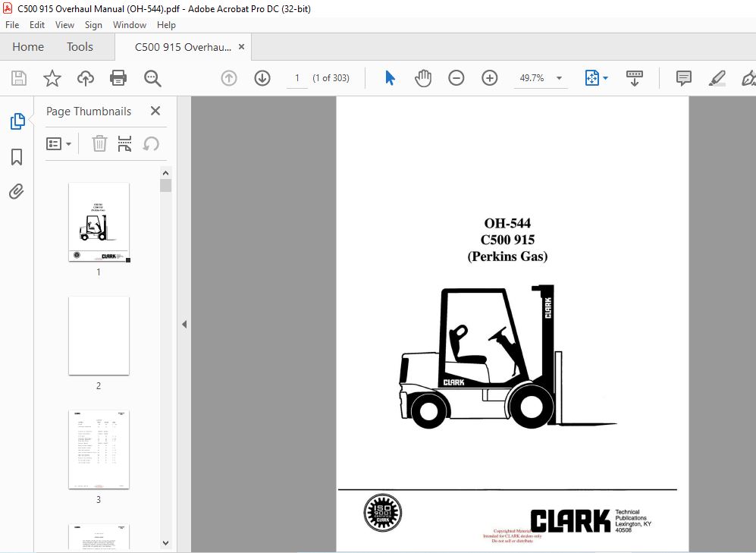The image size is (756, 553).
Task: Go to previous page arrow
Action: click(x=229, y=78)
